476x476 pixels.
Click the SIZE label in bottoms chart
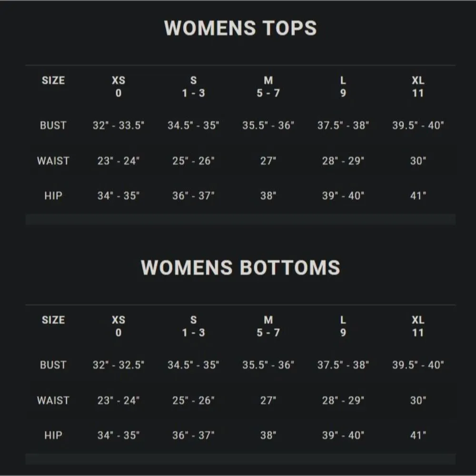pyautogui.click(x=53, y=320)
